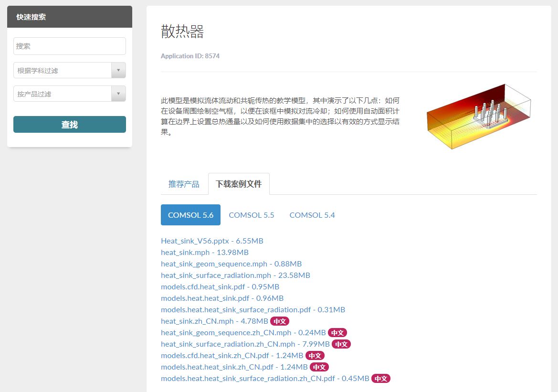Click the 查找 search button

[x=69, y=125]
